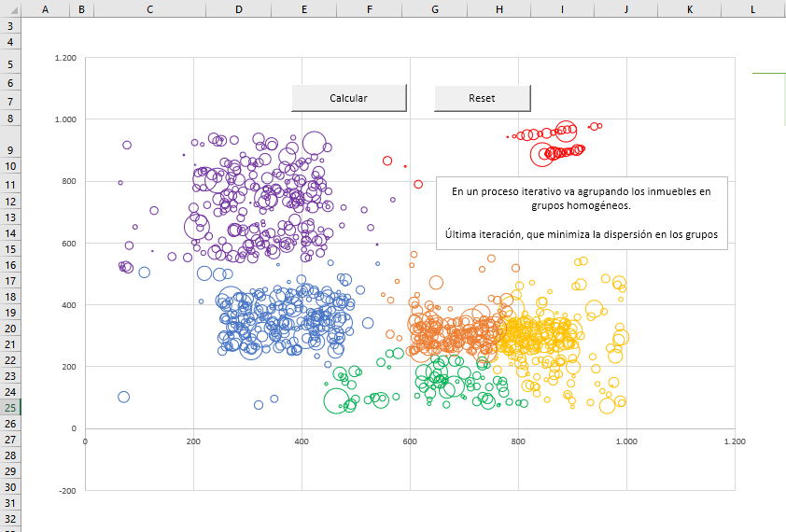Click the column G header
Image resolution: width=786 pixels, height=532 pixels.
[x=434, y=8]
